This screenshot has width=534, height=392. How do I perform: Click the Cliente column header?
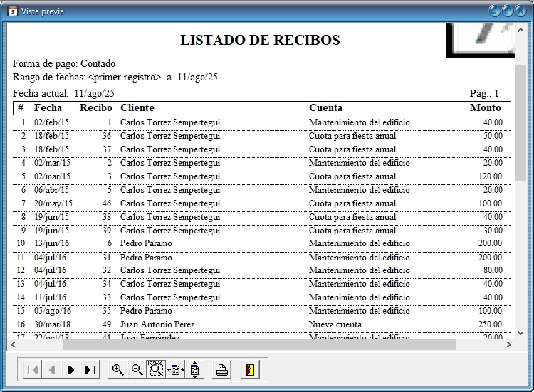(137, 107)
